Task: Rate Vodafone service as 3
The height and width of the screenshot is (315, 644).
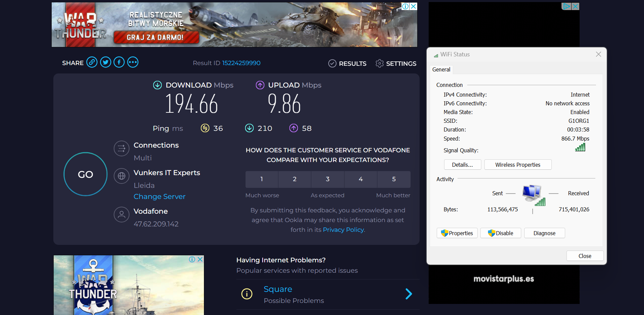Action: coord(328,179)
